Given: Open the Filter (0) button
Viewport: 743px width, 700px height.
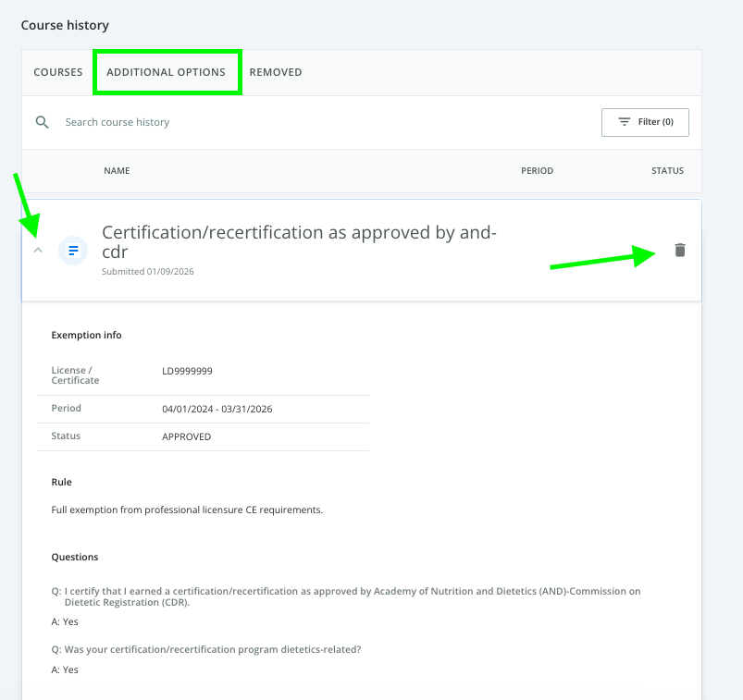Looking at the screenshot, I should [x=645, y=122].
